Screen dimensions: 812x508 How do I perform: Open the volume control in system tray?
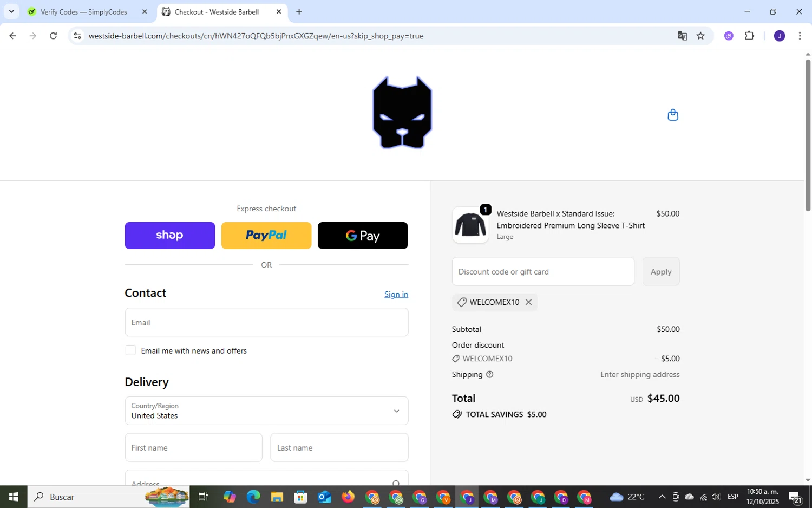716,497
